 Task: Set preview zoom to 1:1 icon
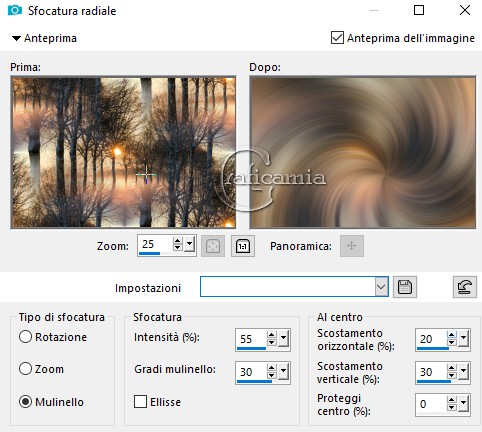(x=243, y=246)
